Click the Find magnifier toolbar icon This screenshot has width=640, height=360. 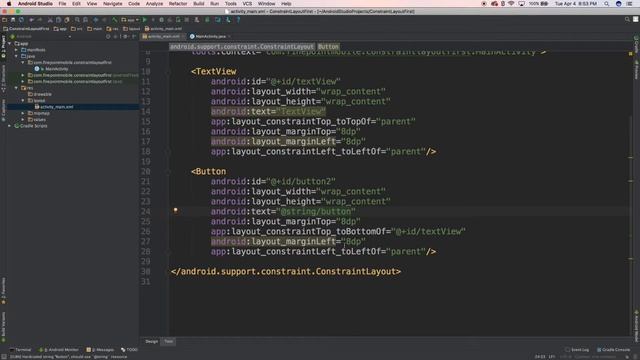(77, 20)
